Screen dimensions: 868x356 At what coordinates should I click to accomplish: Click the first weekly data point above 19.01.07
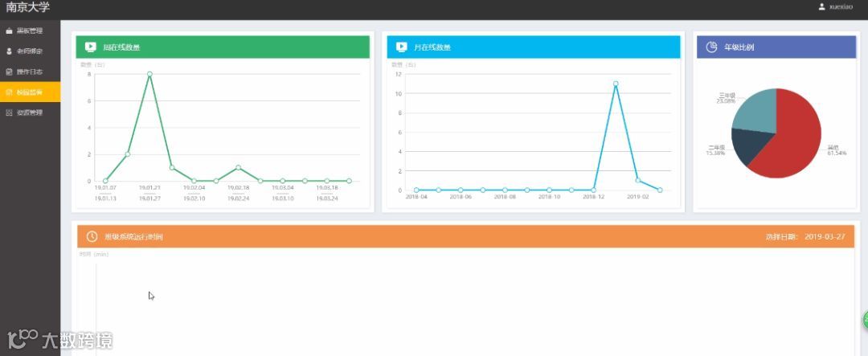(x=105, y=181)
